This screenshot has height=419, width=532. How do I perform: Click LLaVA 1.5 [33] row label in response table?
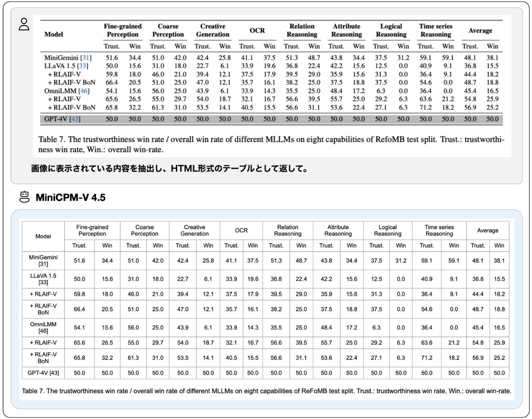(x=43, y=279)
